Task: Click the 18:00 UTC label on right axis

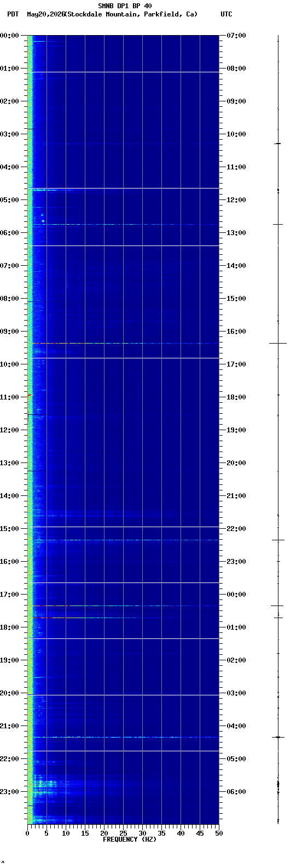Action: tap(236, 397)
